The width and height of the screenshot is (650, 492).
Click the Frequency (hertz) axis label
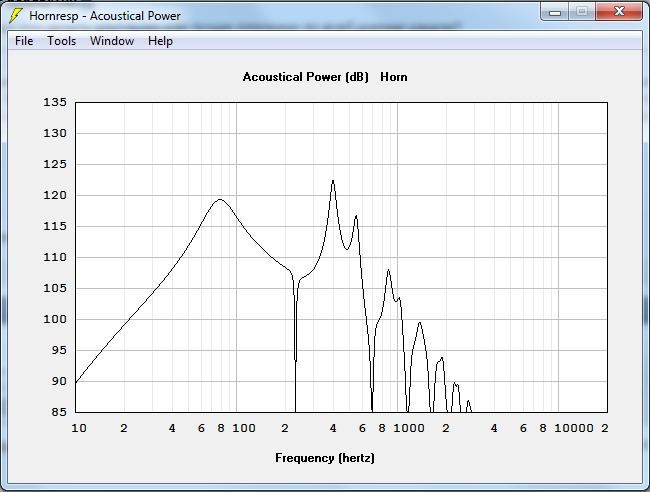[325, 458]
